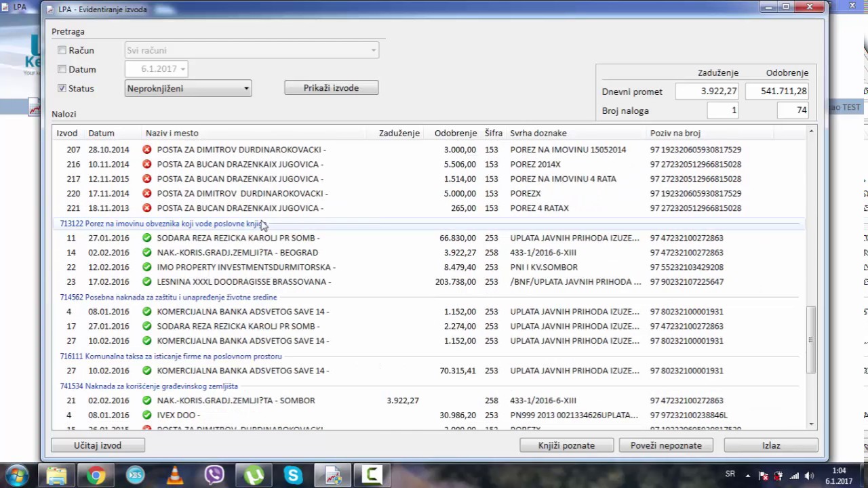Image resolution: width=868 pixels, height=488 pixels.
Task: Click the Šifra column header
Action: pyautogui.click(x=493, y=134)
